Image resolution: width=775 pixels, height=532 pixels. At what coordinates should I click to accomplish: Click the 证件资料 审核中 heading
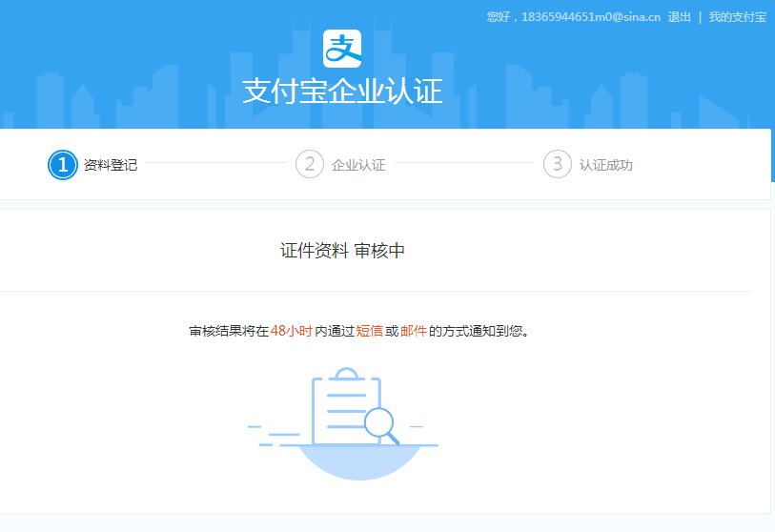[x=342, y=251]
